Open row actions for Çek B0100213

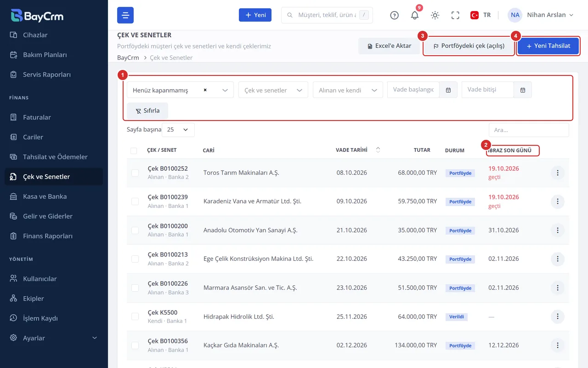point(557,259)
